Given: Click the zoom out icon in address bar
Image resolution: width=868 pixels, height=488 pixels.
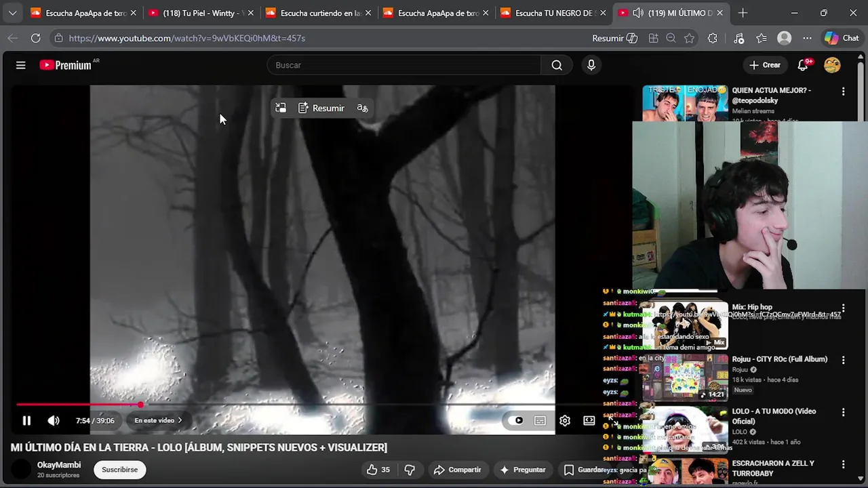Looking at the screenshot, I should [671, 39].
